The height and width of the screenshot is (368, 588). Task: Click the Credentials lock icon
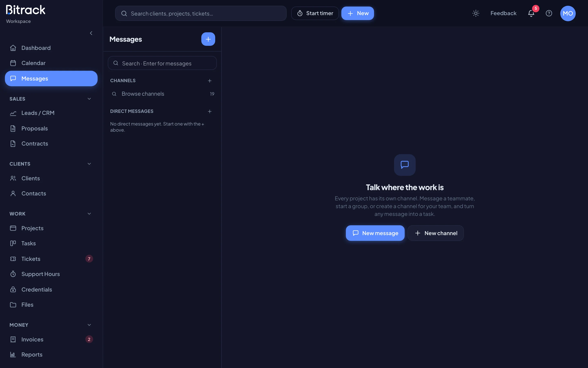tap(13, 289)
